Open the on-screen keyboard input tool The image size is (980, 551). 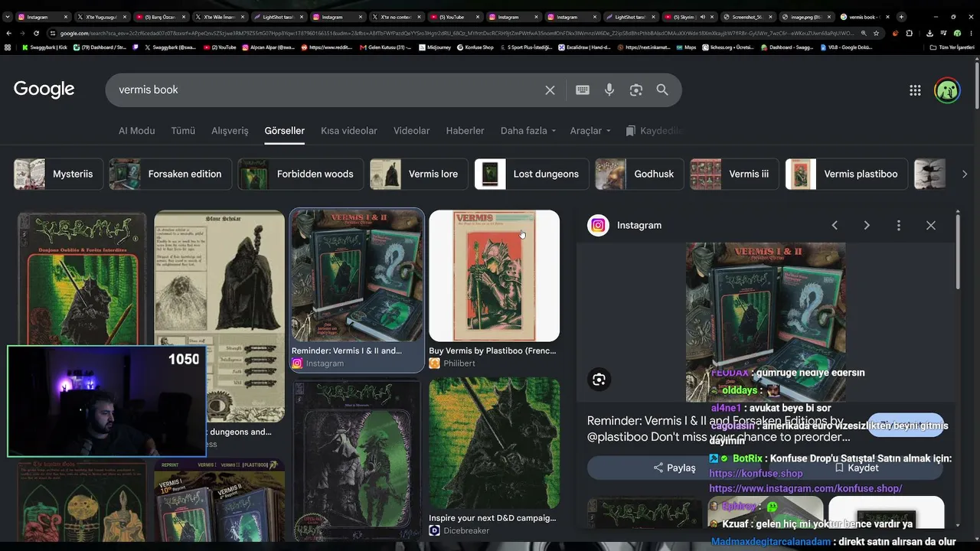coord(583,90)
